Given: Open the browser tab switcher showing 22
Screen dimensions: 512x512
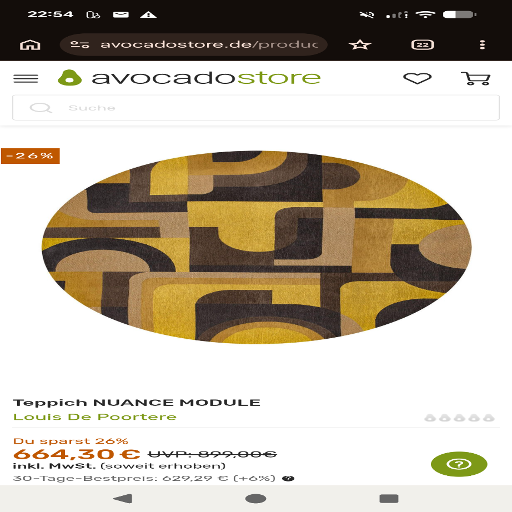Looking at the screenshot, I should [x=422, y=45].
